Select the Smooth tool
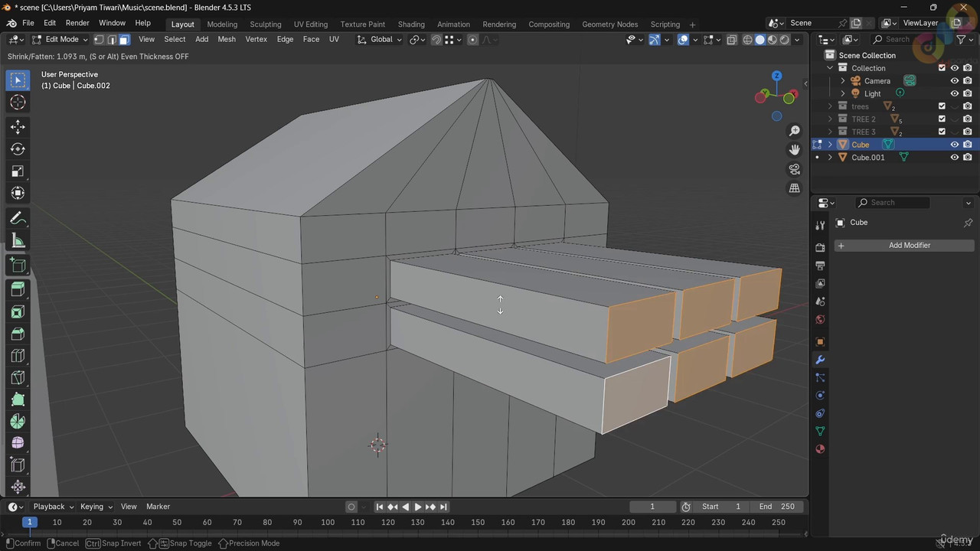 pos(18,443)
